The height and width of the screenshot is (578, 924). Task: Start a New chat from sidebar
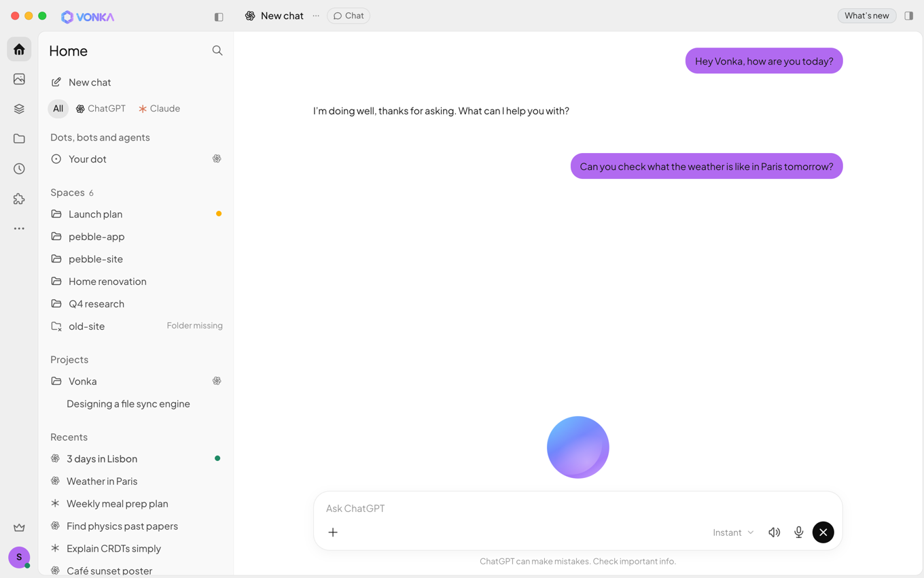[136, 82]
